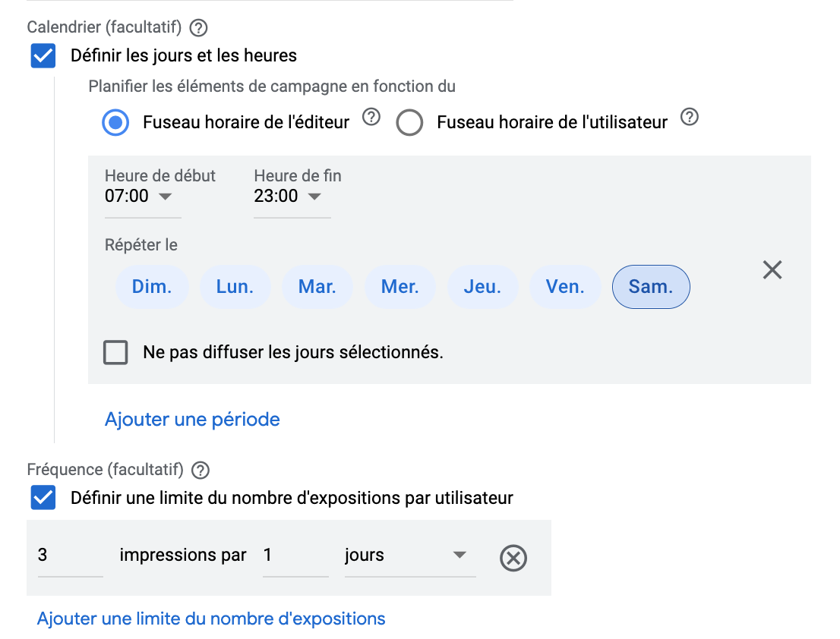Click the impressions count field showing 3
Image resolution: width=840 pixels, height=639 pixels.
click(70, 556)
